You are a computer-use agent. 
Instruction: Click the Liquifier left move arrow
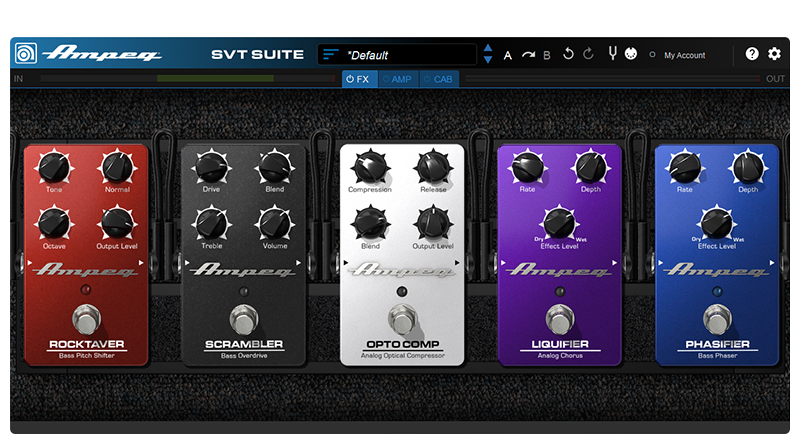pos(503,263)
